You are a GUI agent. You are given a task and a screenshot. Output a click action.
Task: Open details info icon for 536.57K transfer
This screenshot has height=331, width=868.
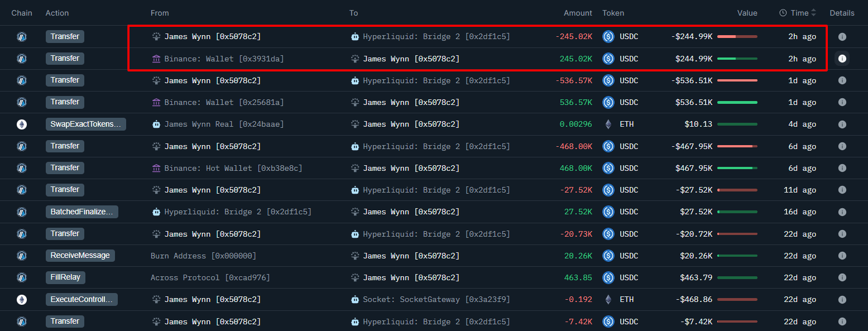coord(842,102)
